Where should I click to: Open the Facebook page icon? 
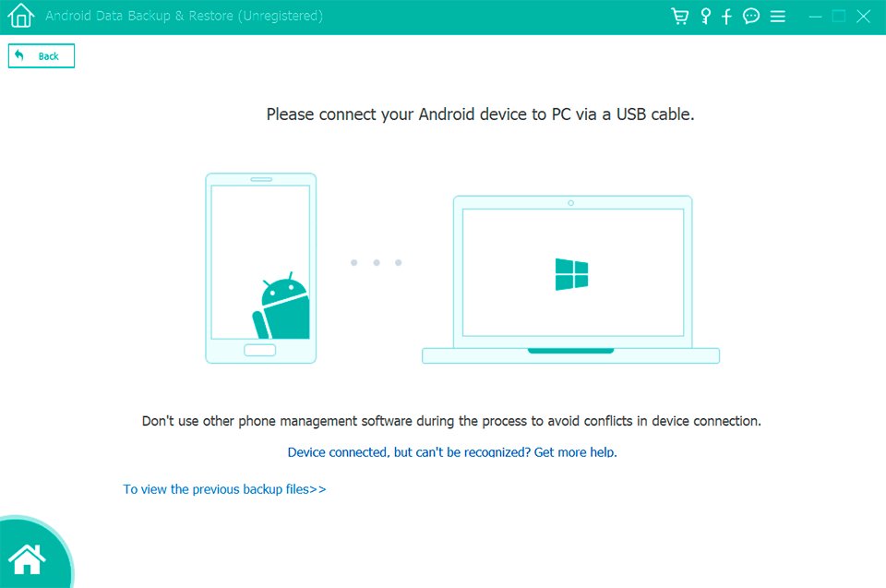tap(726, 16)
